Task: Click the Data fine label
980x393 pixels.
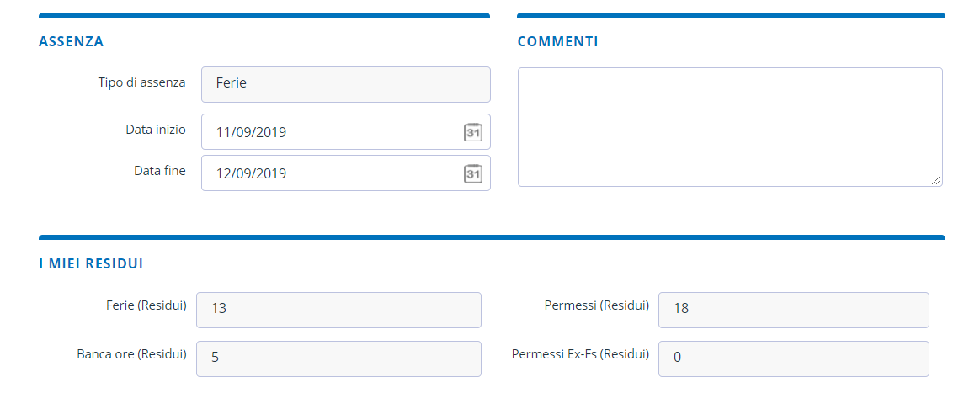Action: pyautogui.click(x=160, y=171)
